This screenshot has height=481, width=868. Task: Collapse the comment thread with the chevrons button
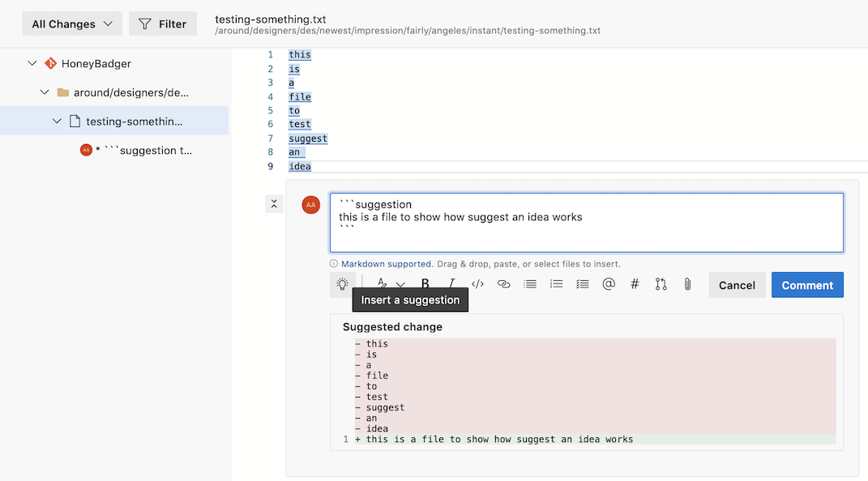pyautogui.click(x=274, y=204)
